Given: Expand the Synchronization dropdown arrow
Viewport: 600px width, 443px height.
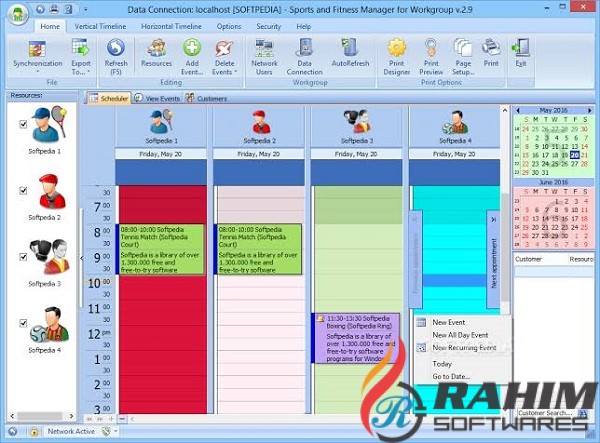Looking at the screenshot, I should (x=38, y=72).
